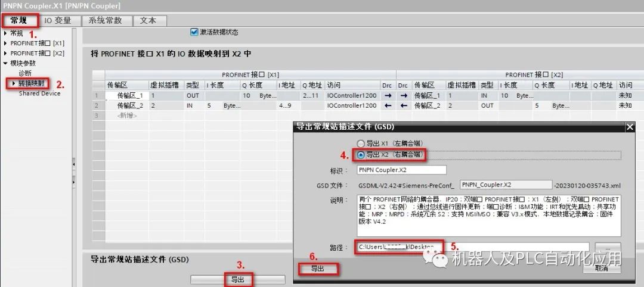Expand the 常规 node in the navigation tree
The image size is (644, 287).
coord(5,33)
